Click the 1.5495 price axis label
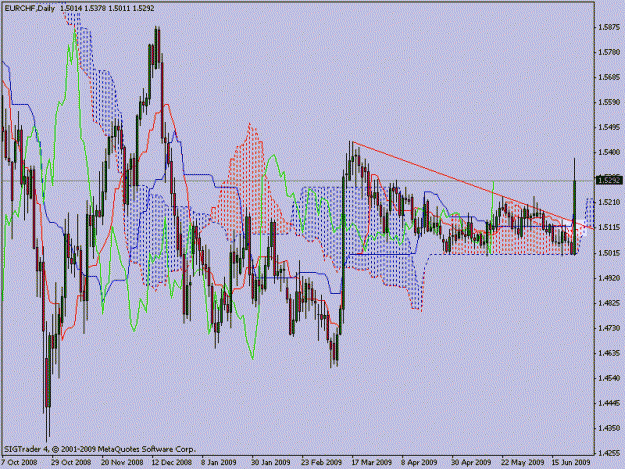This screenshot has width=625, height=469. (x=609, y=128)
